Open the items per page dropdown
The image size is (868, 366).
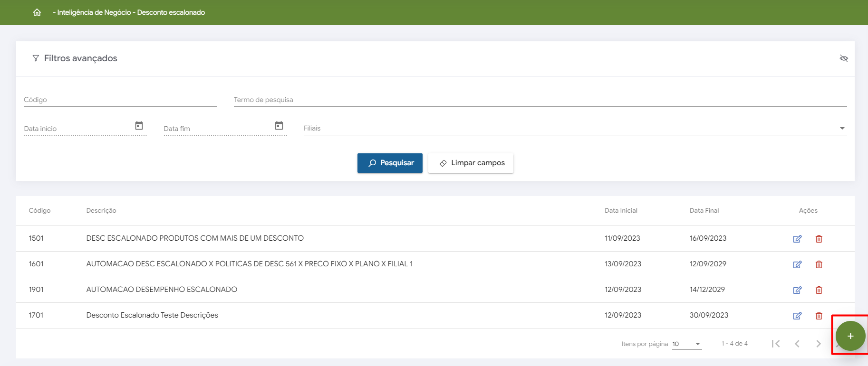[x=687, y=344]
